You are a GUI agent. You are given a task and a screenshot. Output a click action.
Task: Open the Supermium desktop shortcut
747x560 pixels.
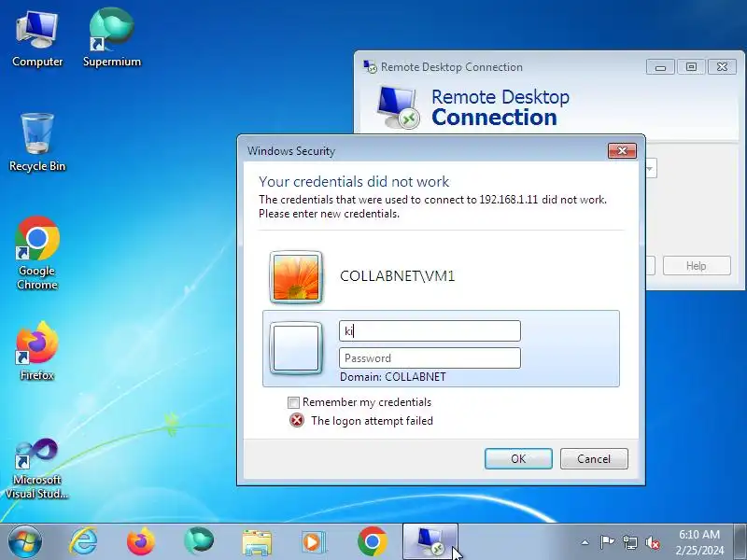coord(112,38)
